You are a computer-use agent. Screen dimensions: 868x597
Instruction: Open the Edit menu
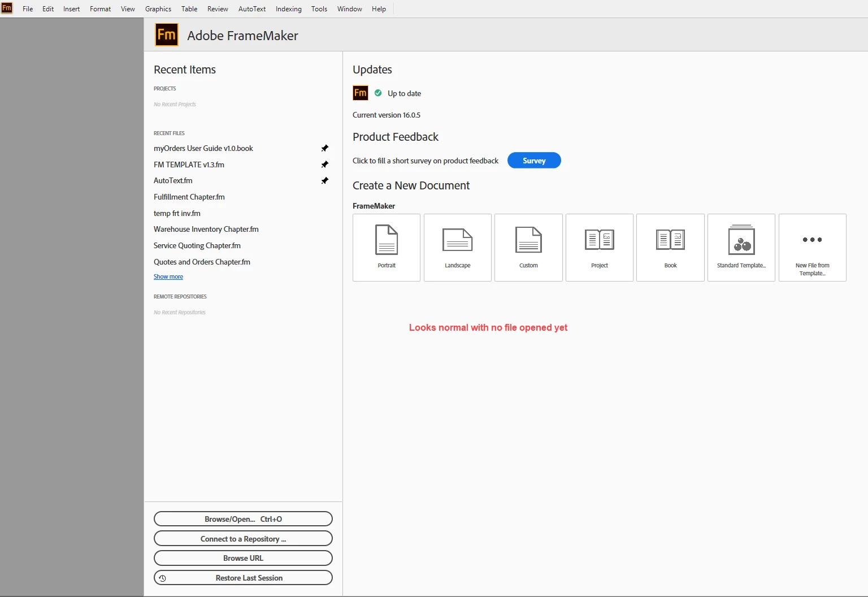pos(48,9)
